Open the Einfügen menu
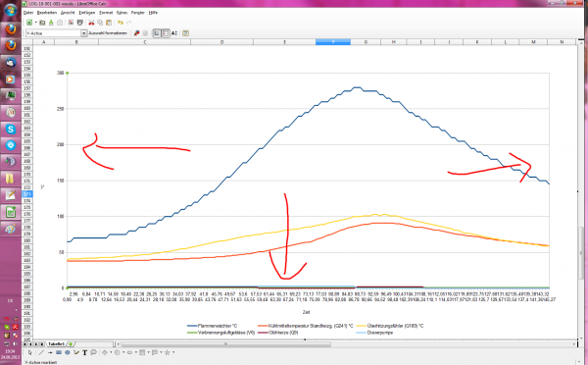The width and height of the screenshot is (588, 365). 86,13
